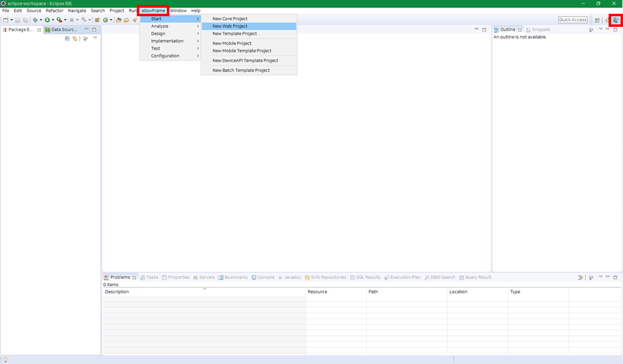Maximize the editor area
The width and height of the screenshot is (623, 364).
484,29
